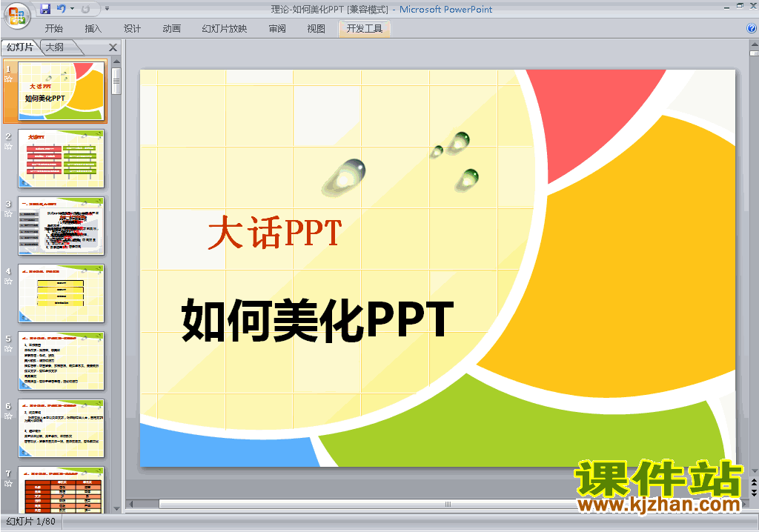Click the horizontal scrollbar left arrow
This screenshot has height=532, width=759.
tap(130, 504)
